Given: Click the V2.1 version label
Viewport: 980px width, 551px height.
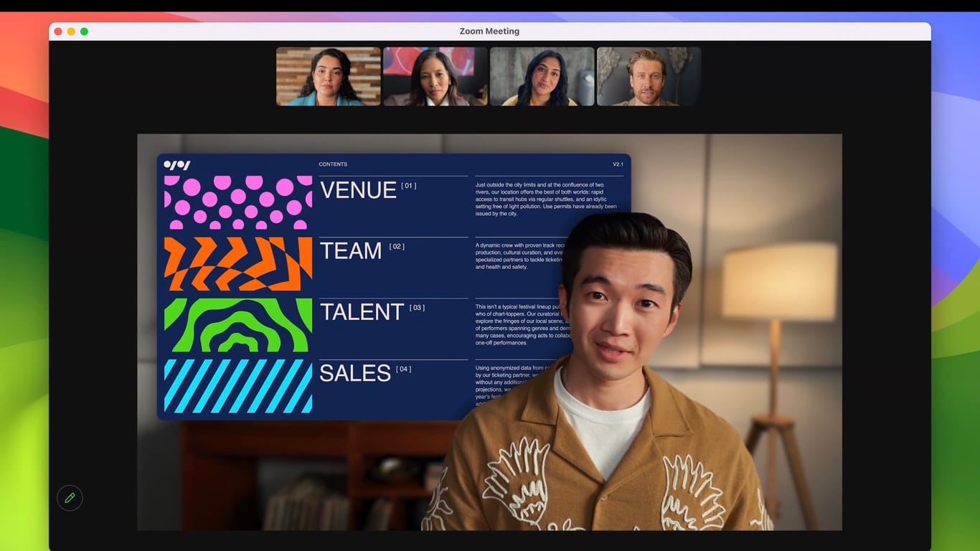Looking at the screenshot, I should coord(618,164).
